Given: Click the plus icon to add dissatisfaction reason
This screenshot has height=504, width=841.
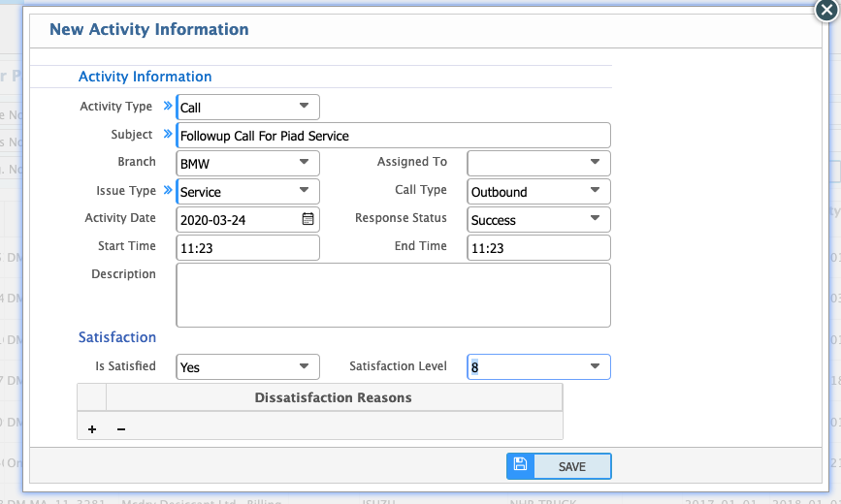Looking at the screenshot, I should click(92, 429).
